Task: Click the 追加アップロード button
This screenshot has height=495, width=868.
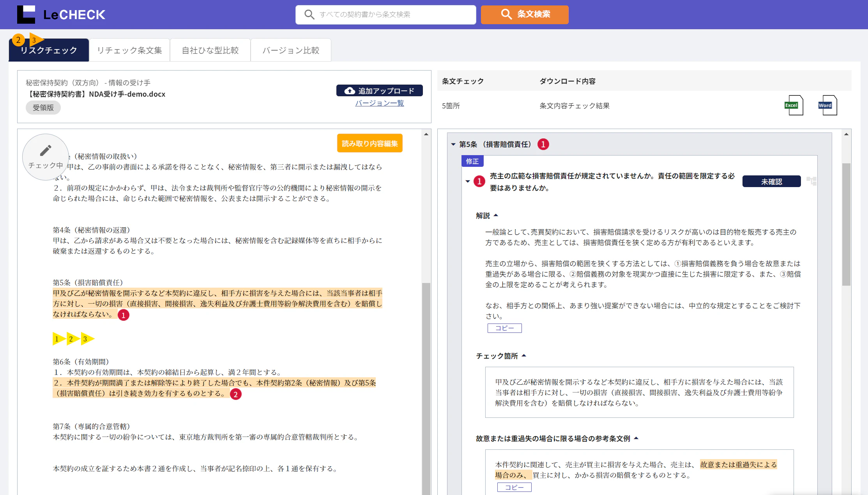Action: coord(379,91)
